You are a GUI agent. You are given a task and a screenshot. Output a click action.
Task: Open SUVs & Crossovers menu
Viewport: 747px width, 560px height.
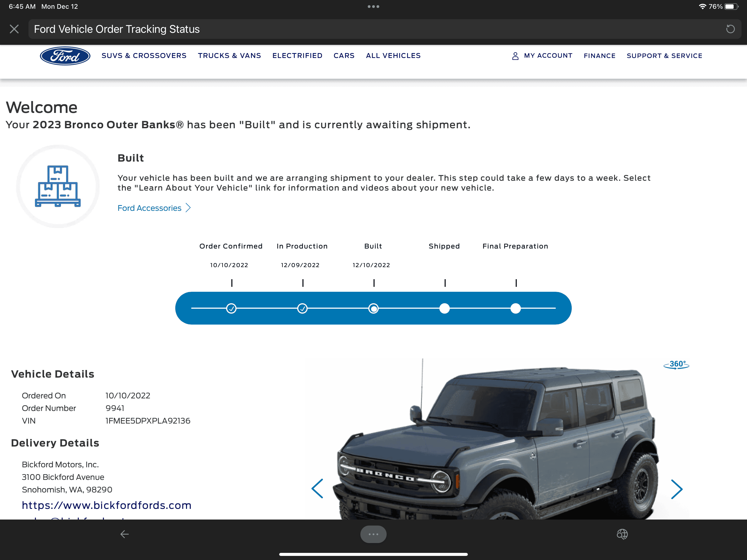click(144, 56)
